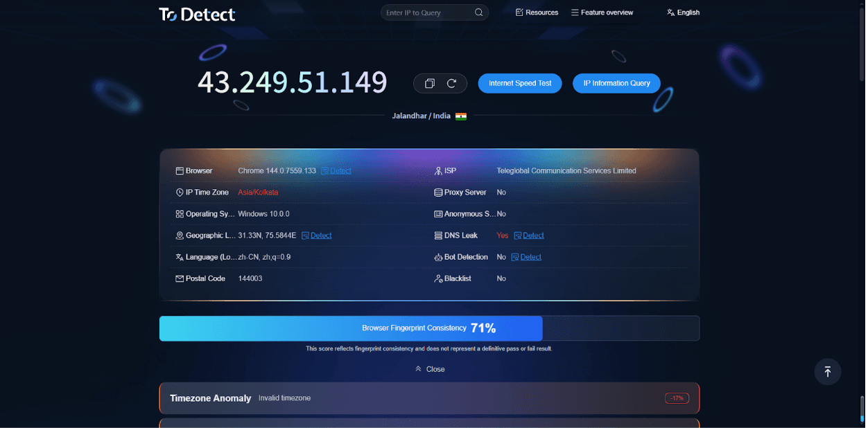This screenshot has height=428, width=868.
Task: Click the Proxy Server database icon
Action: pos(437,193)
